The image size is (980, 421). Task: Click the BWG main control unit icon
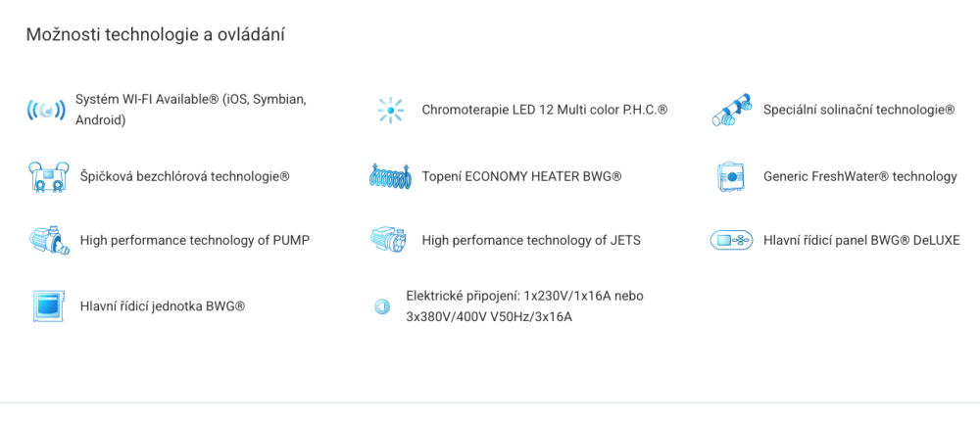48,306
